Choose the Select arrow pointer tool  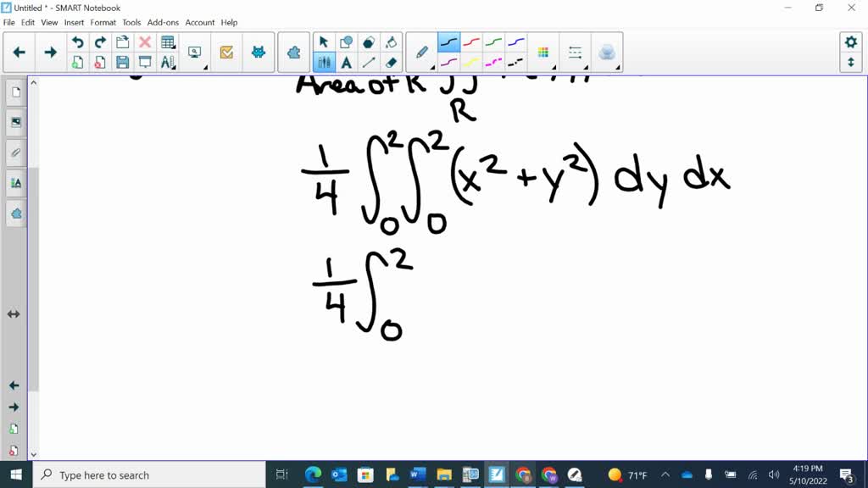coord(323,42)
